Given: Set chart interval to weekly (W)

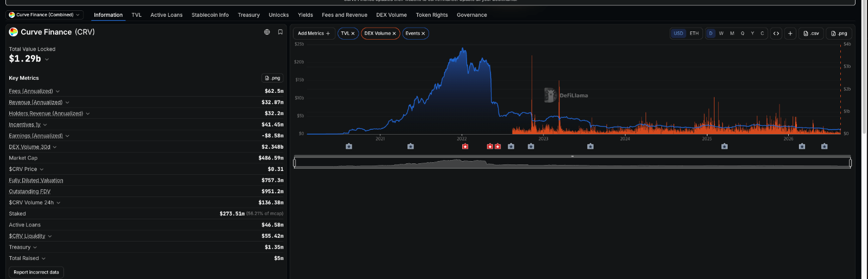Looking at the screenshot, I should [x=721, y=33].
